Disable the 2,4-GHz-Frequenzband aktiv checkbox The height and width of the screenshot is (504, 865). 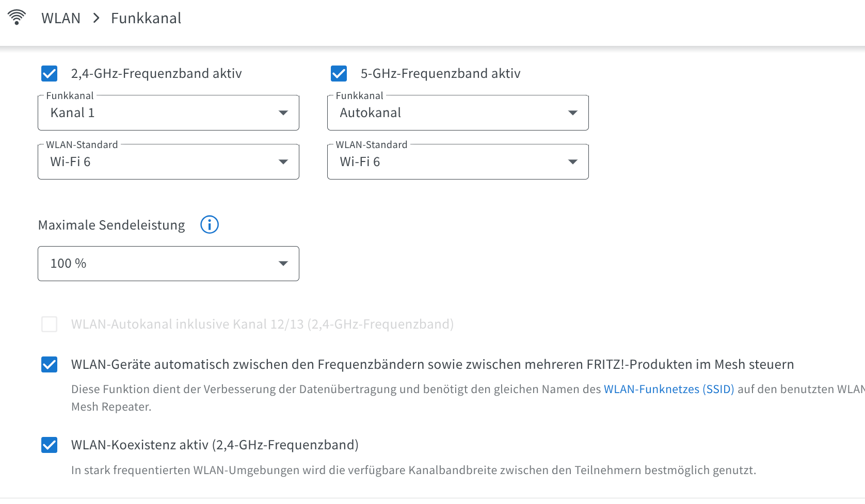point(50,74)
